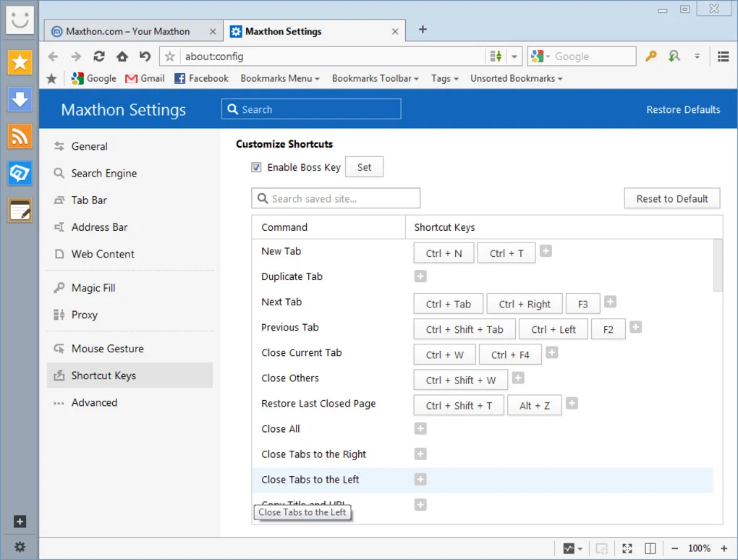This screenshot has height=560, width=738.
Task: Refresh the page with the reload icon
Action: click(x=99, y=56)
